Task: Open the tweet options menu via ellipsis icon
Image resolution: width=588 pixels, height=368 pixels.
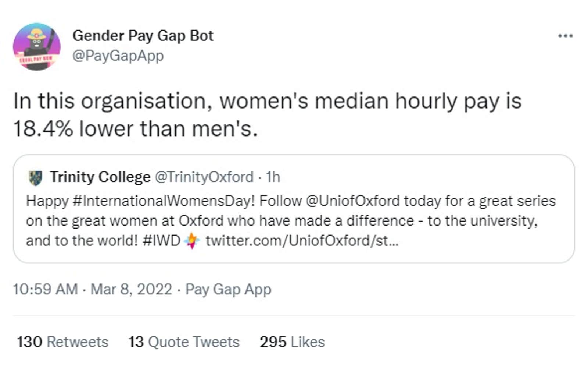Action: [x=566, y=35]
